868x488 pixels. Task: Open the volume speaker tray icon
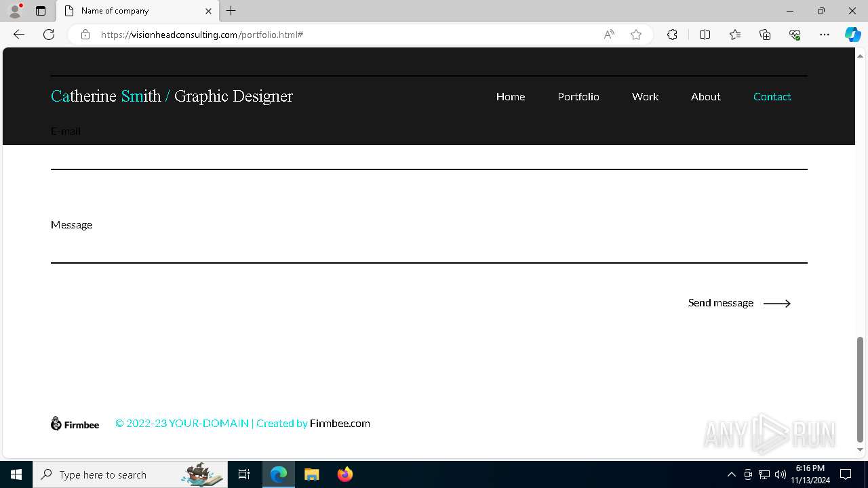[x=781, y=474]
